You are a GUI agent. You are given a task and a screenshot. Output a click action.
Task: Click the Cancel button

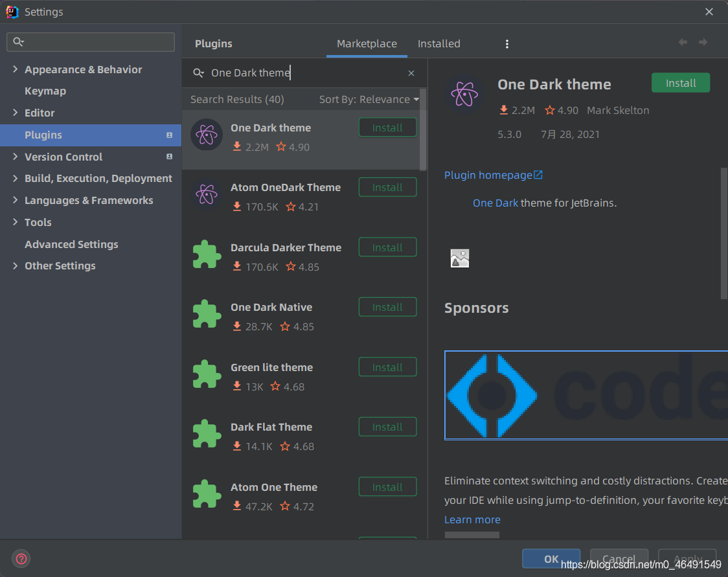click(x=619, y=559)
